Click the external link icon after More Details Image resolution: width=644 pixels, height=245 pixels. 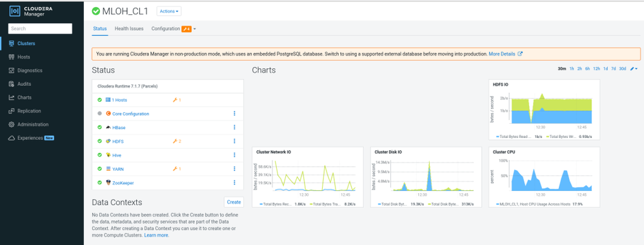520,54
